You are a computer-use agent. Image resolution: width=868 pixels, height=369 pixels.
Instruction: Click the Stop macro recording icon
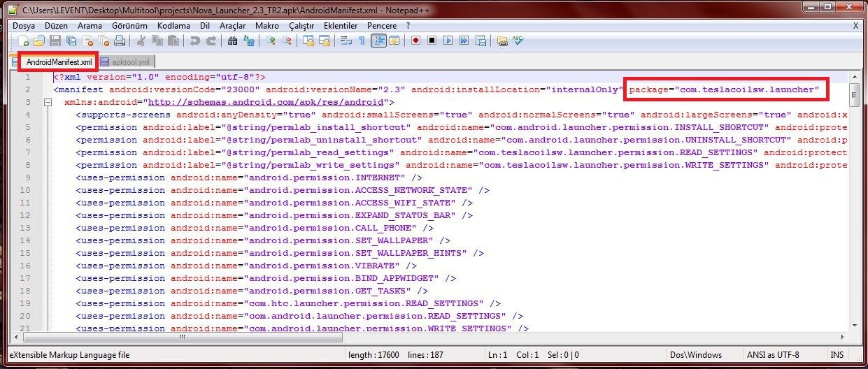coord(432,41)
